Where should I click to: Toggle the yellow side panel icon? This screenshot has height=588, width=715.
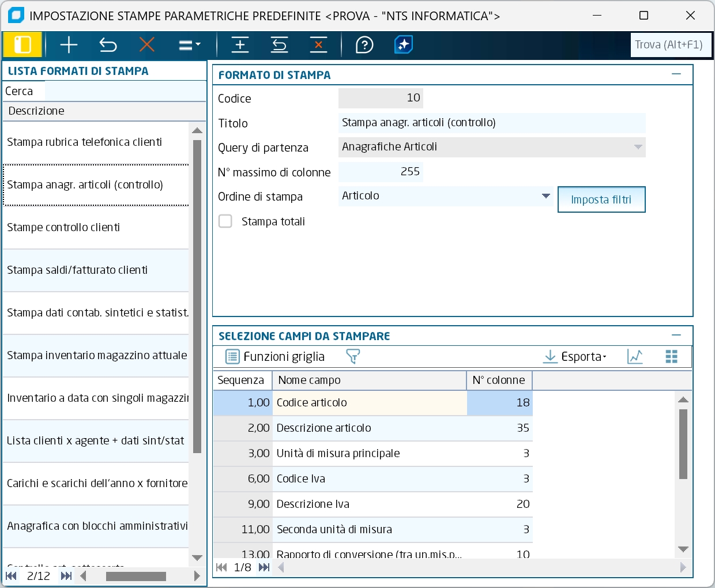pos(22,44)
